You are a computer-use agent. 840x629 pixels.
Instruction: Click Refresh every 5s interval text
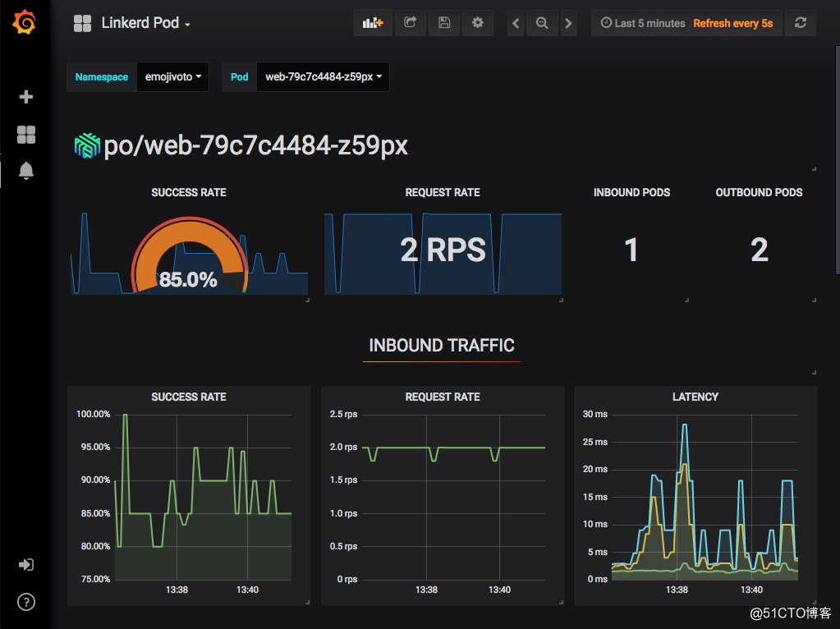pos(733,23)
